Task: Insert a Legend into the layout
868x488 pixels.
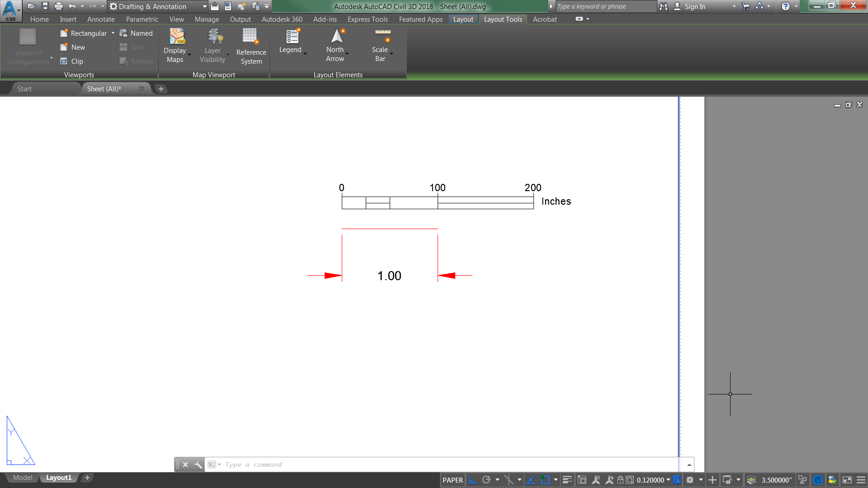Action: click(292, 43)
